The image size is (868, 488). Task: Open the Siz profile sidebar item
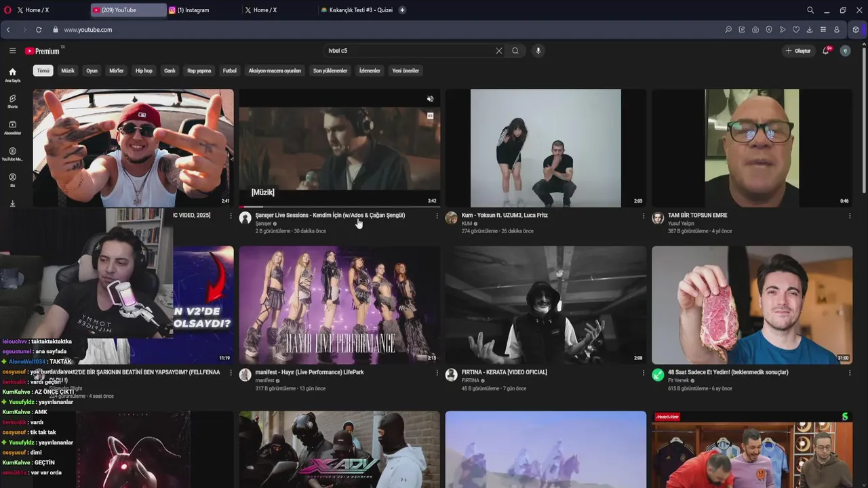[x=12, y=180]
